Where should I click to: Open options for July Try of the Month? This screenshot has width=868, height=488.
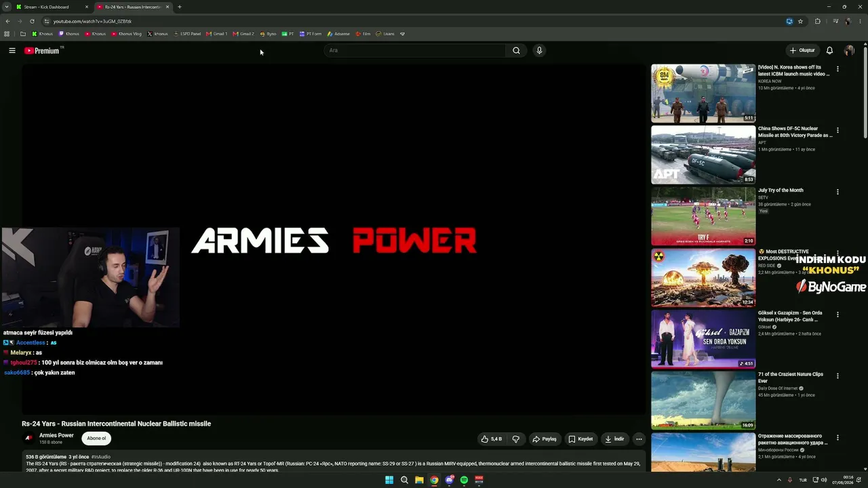tap(837, 192)
